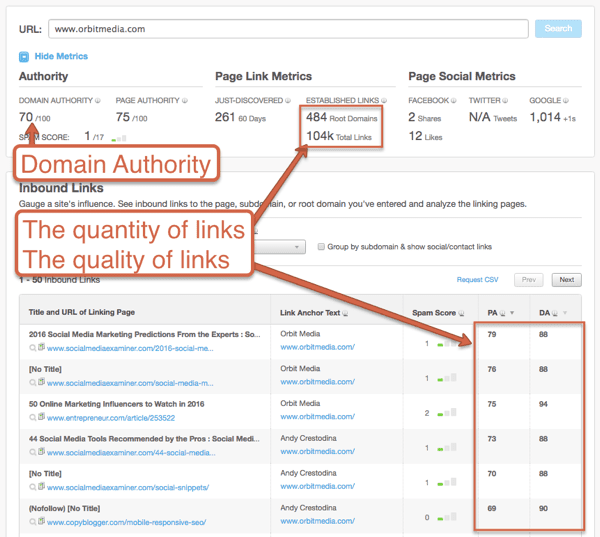Image resolution: width=600 pixels, height=537 pixels.
Task: Click title '44 Social Media Tools Recommended by the Pros'
Action: coord(144,439)
